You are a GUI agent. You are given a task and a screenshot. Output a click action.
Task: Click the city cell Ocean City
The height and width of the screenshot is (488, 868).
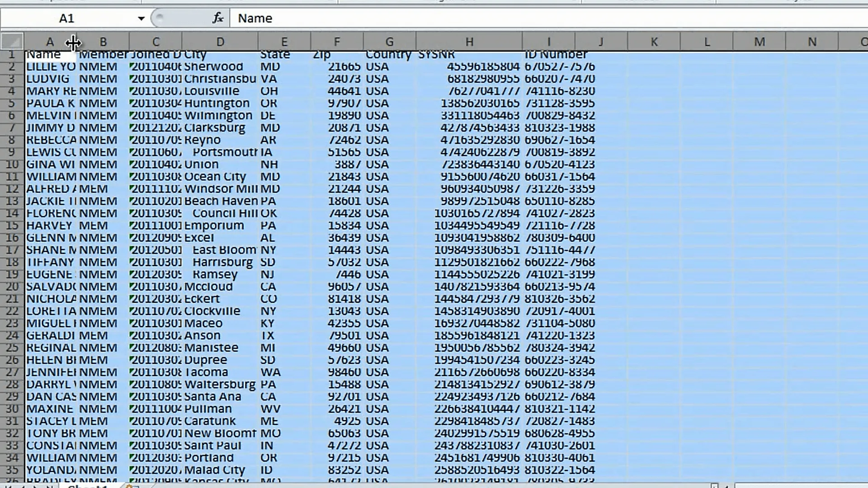coord(220,177)
